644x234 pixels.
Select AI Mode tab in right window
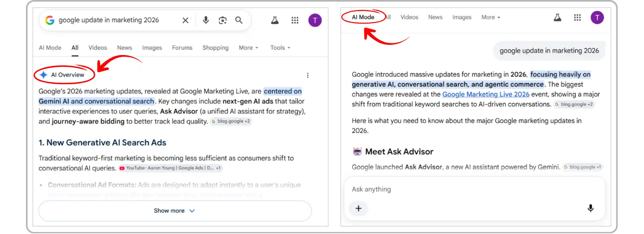coord(363,17)
